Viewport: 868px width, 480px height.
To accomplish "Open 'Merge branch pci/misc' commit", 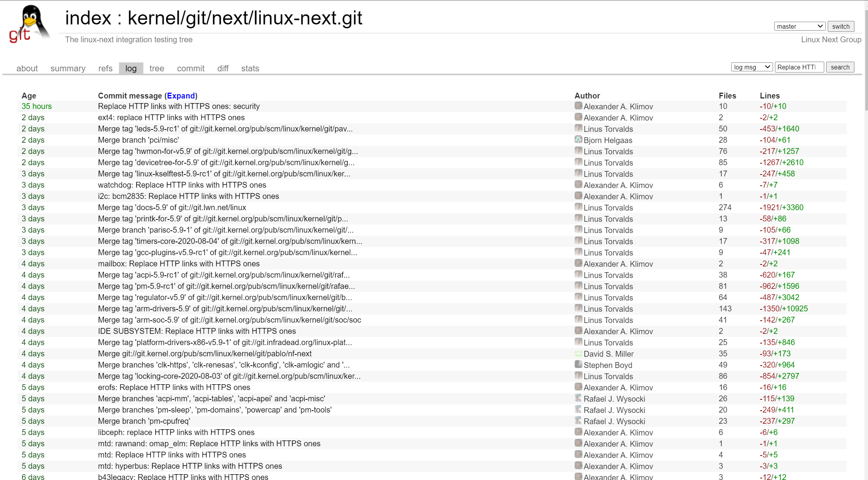I will (x=138, y=140).
